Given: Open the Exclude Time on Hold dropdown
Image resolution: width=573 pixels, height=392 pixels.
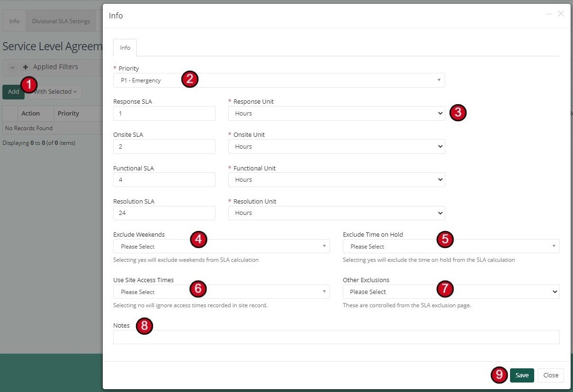Looking at the screenshot, I should coord(451,246).
